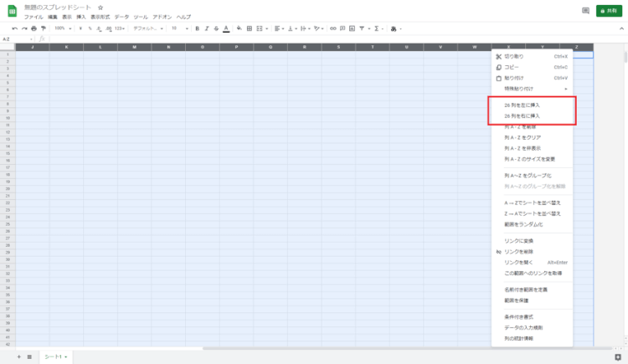628x364 pixels.
Task: Open the データ menu in the menu bar
Action: point(121,17)
